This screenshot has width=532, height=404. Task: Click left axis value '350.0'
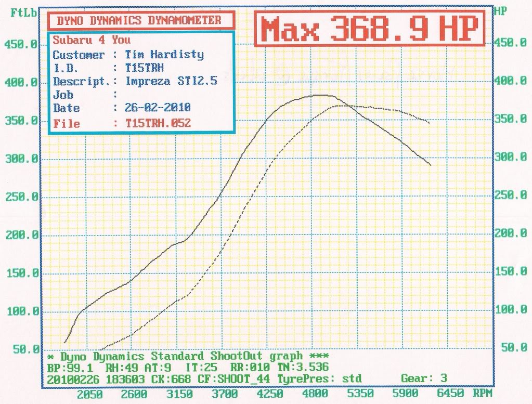tap(21, 121)
